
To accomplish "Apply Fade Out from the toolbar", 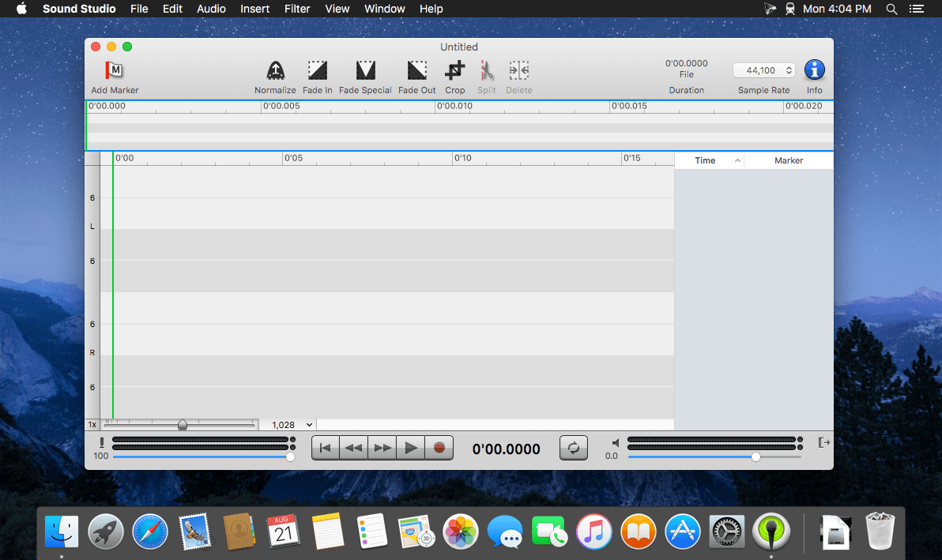I will pyautogui.click(x=416, y=71).
